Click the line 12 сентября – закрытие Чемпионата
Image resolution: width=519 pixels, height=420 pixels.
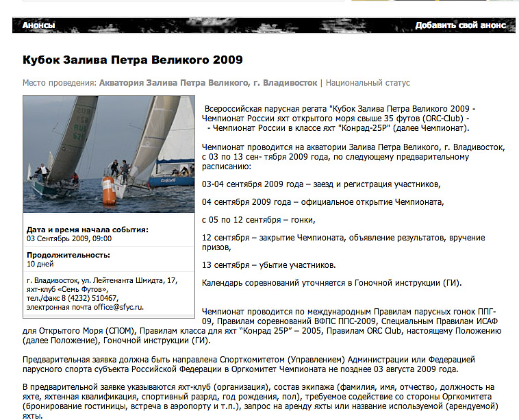pos(344,243)
